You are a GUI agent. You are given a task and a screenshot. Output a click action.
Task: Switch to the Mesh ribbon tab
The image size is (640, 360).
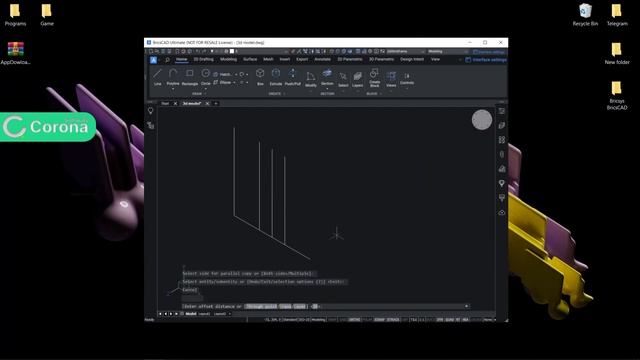point(268,60)
